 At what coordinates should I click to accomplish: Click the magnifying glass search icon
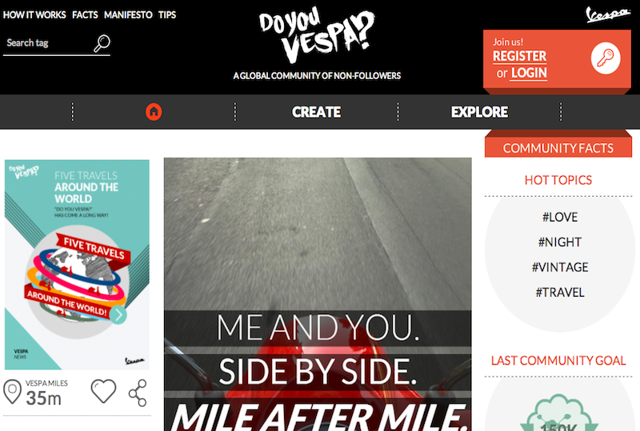102,43
